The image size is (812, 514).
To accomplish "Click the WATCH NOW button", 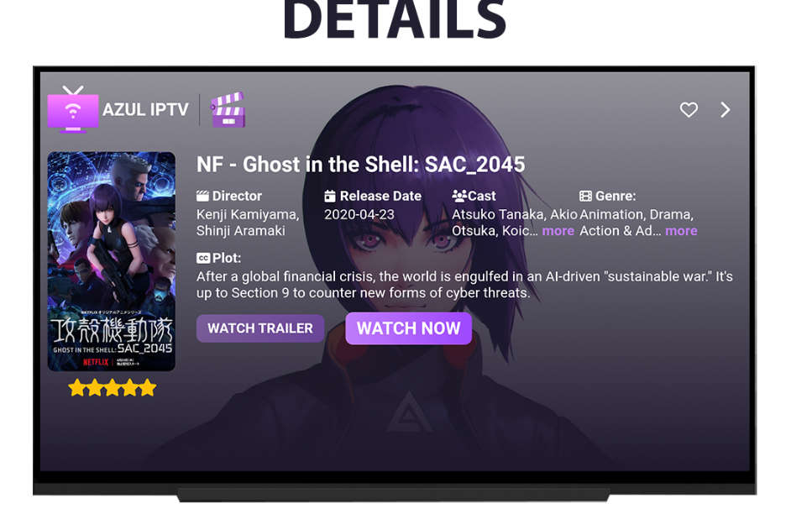I will coord(409,328).
